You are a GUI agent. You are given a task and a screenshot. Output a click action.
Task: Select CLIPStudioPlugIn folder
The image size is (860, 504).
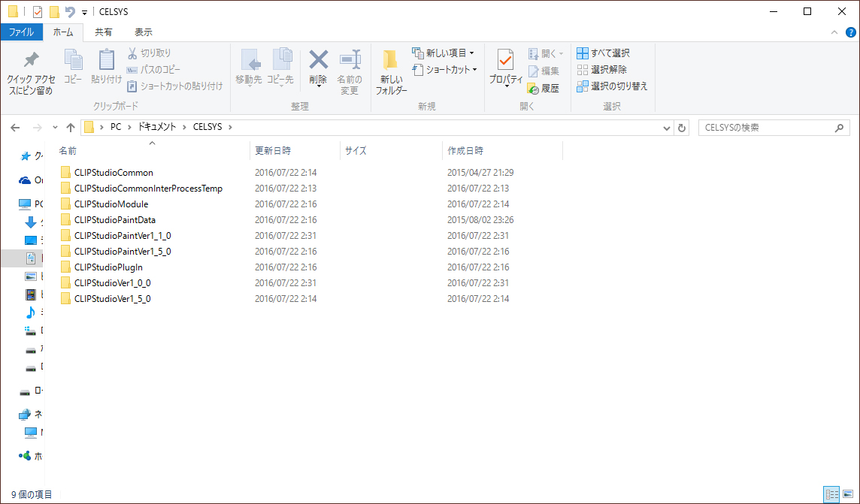pos(108,267)
